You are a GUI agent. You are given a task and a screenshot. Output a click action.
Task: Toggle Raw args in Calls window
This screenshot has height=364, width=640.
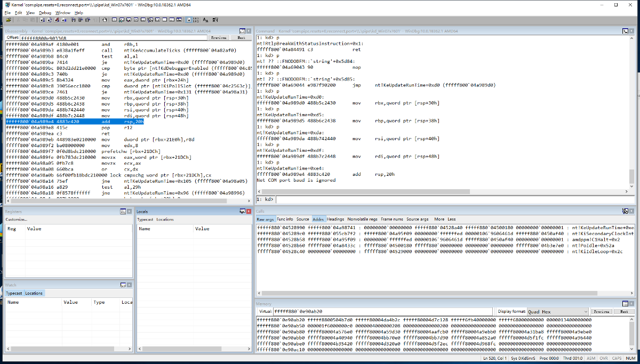pos(265,219)
